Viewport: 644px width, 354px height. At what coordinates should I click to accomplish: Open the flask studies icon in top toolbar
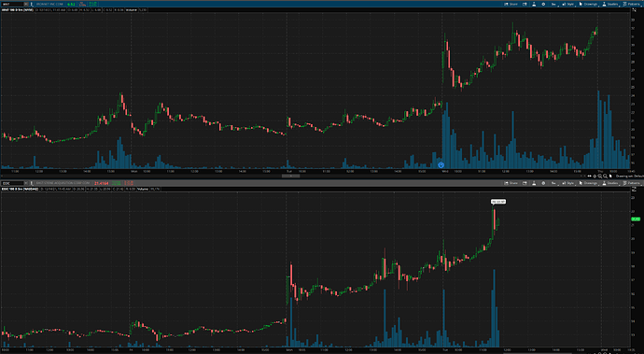[534, 4]
